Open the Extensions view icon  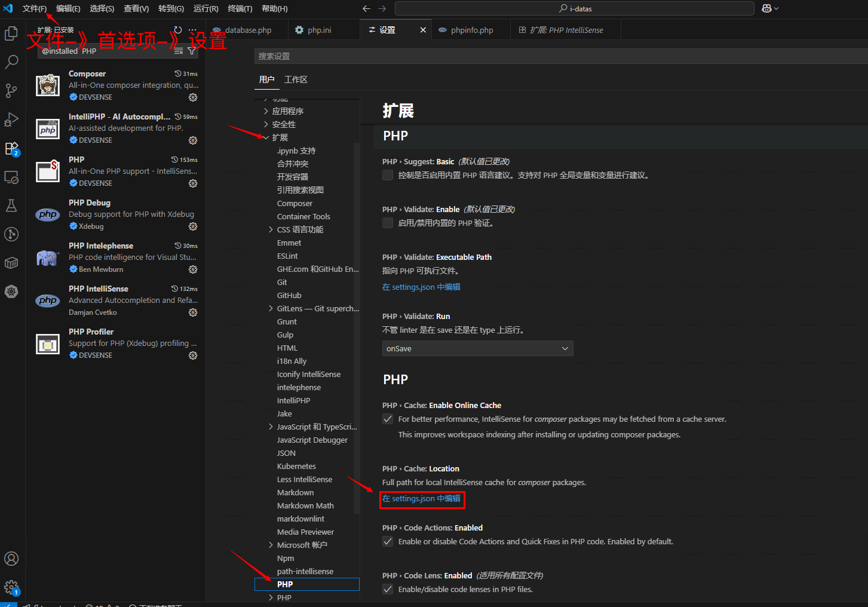pos(11,148)
